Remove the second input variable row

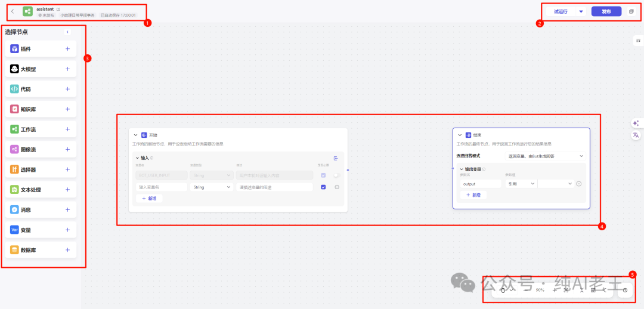[337, 187]
